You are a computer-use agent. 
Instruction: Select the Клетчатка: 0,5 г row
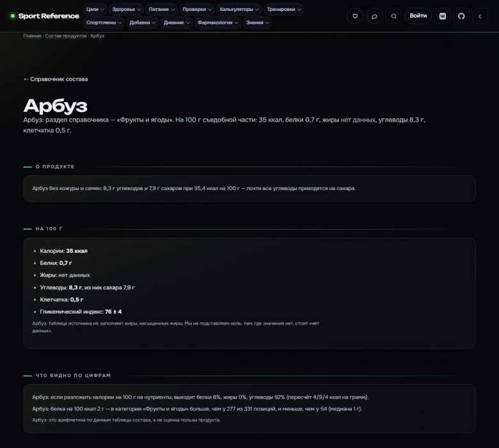(x=61, y=300)
